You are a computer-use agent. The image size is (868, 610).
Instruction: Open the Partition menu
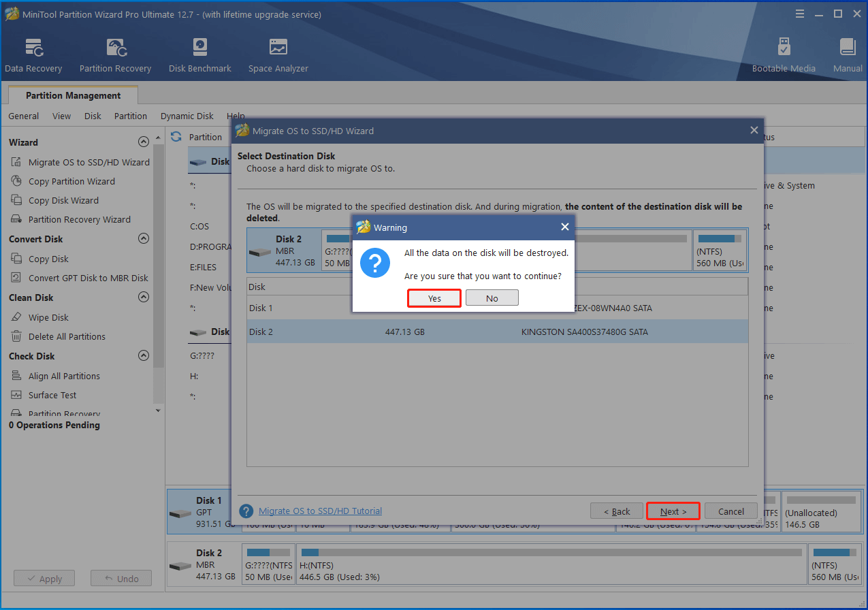click(131, 116)
